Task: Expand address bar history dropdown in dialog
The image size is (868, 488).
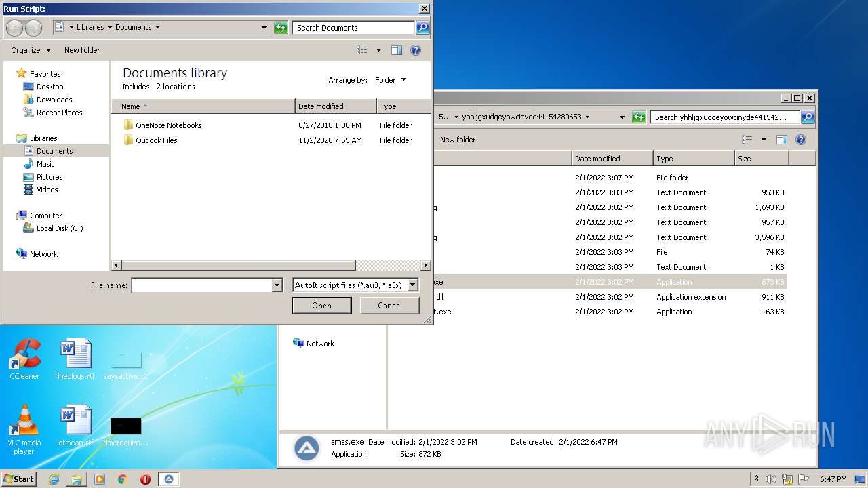Action: pos(264,28)
